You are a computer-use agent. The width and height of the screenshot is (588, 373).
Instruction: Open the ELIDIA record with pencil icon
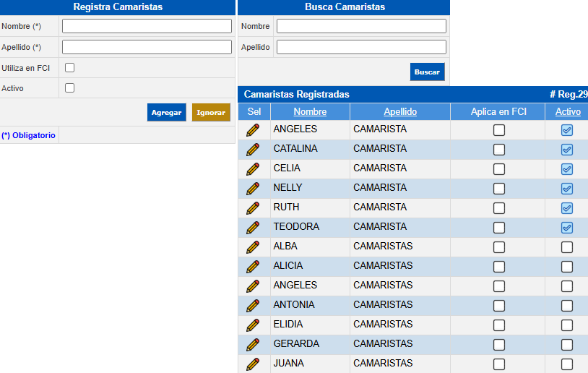tap(253, 325)
